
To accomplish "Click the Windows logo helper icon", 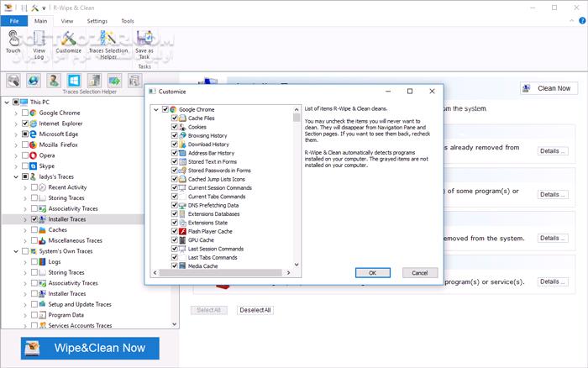I will click(x=74, y=80).
